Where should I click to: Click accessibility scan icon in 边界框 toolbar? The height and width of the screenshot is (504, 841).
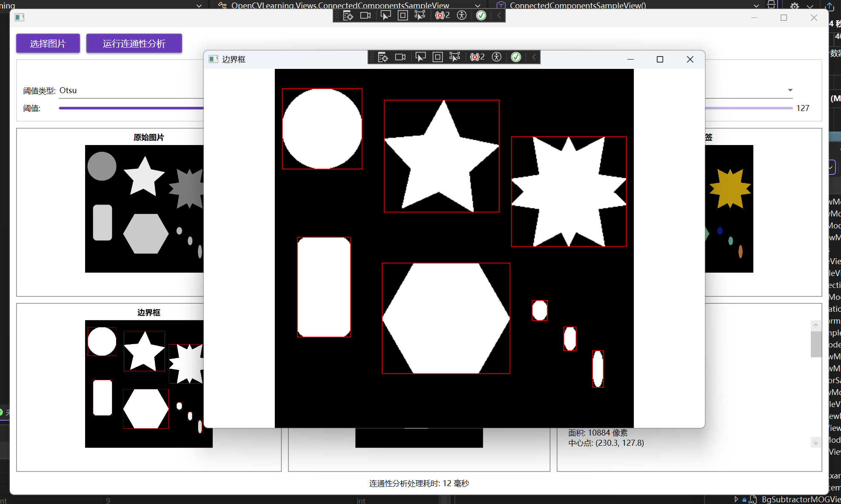click(496, 57)
